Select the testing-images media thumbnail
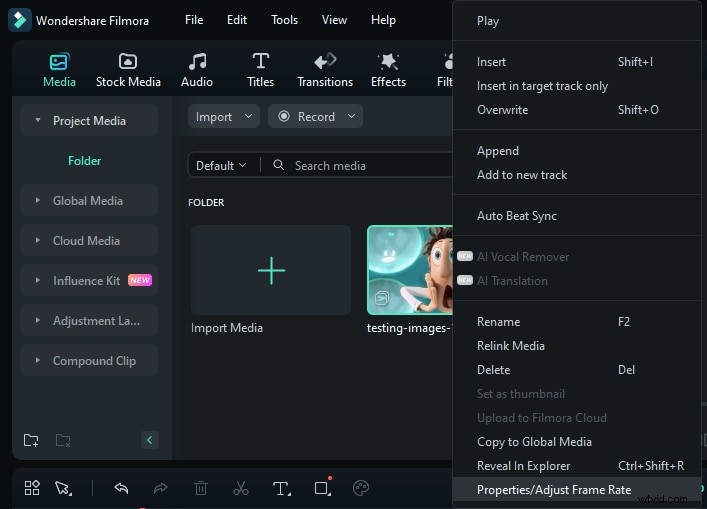Viewport: 707px width, 509px height. (x=410, y=270)
